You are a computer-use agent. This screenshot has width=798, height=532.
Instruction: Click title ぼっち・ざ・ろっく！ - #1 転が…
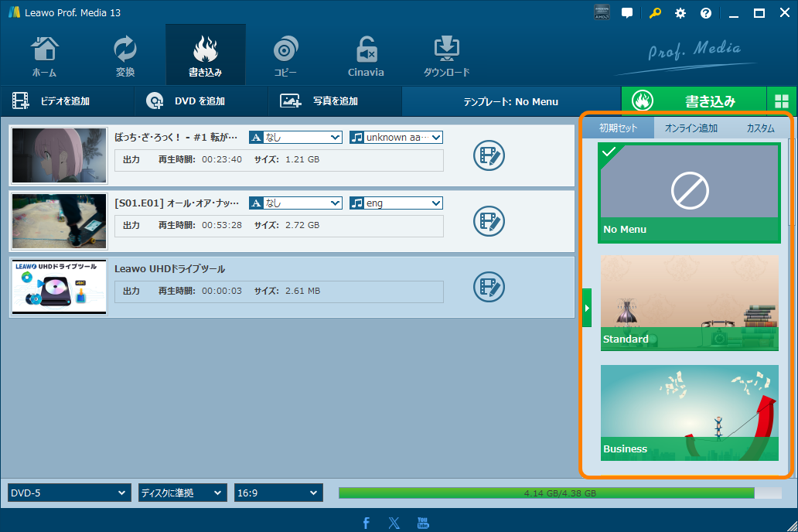pos(176,138)
